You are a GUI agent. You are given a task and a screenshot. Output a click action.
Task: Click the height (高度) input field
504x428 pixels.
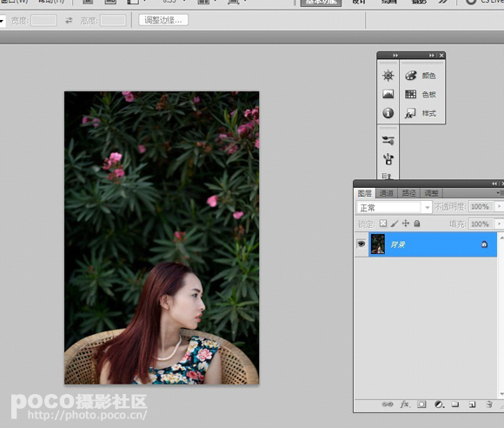(113, 21)
